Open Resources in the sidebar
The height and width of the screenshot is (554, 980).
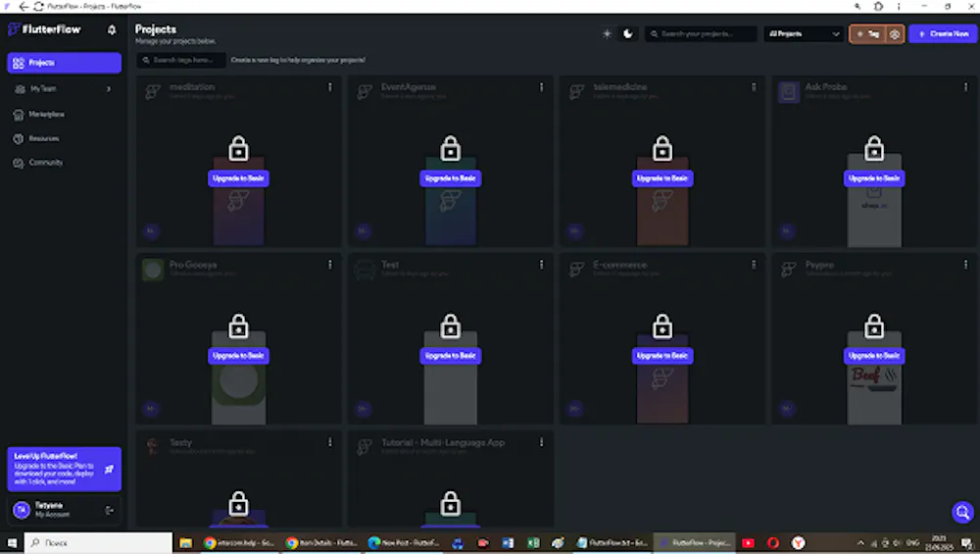[65, 138]
